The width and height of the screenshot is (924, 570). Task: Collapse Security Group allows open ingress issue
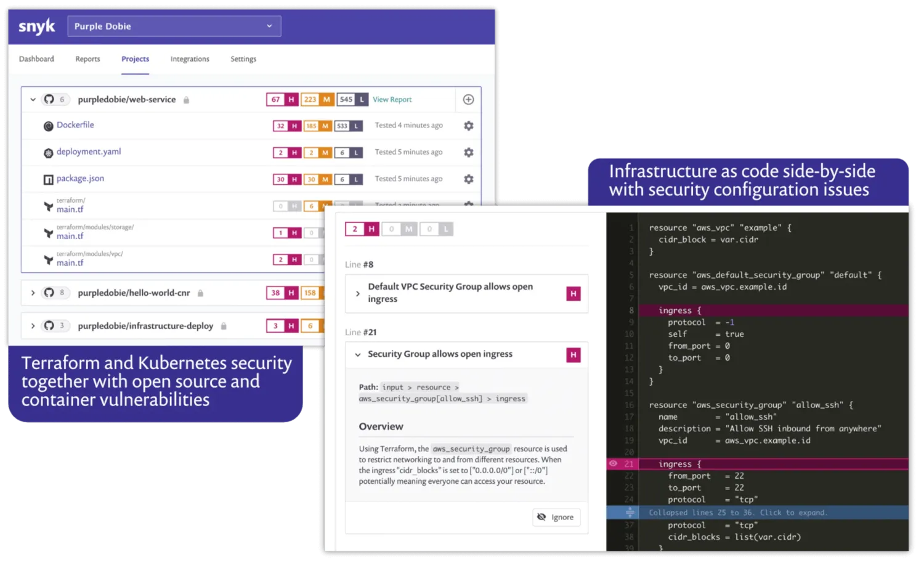click(x=358, y=354)
